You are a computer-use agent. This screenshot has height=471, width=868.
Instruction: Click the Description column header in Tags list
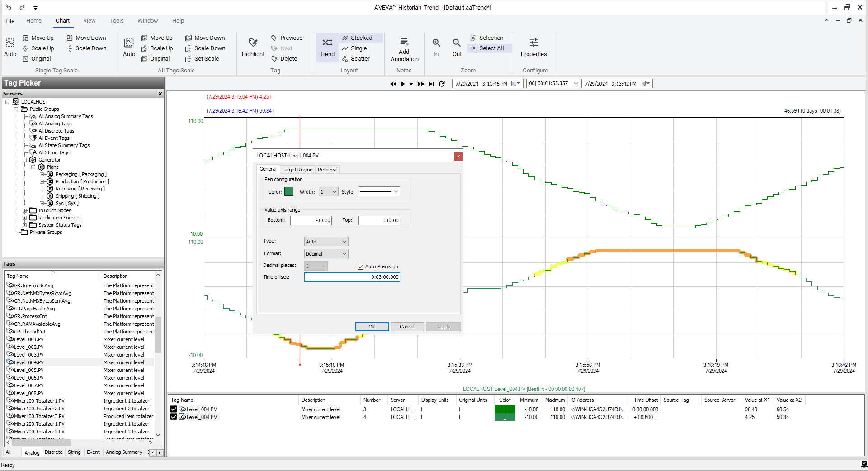tap(128, 276)
